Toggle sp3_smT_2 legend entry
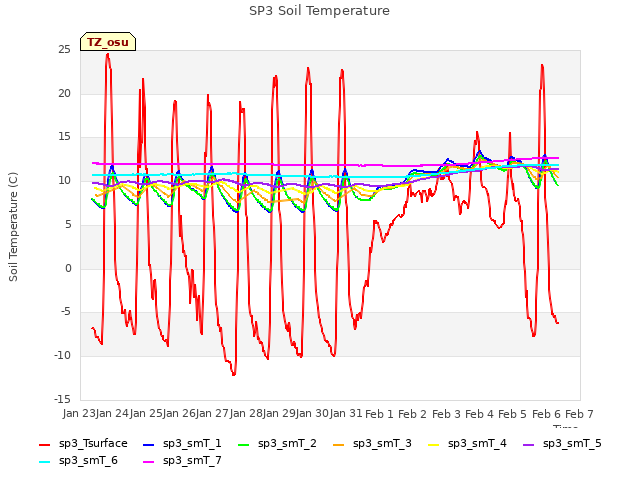The image size is (640, 480). (x=277, y=444)
